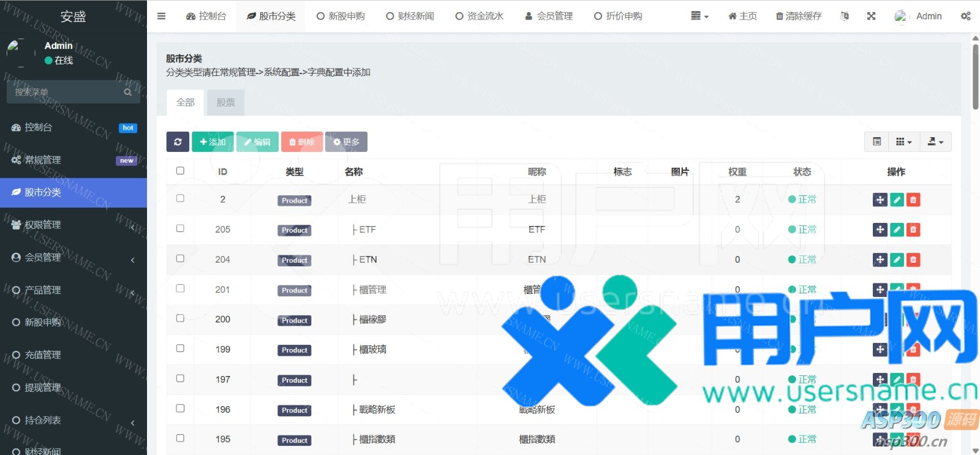
Task: Switch to the 股票 tab
Action: (x=225, y=103)
